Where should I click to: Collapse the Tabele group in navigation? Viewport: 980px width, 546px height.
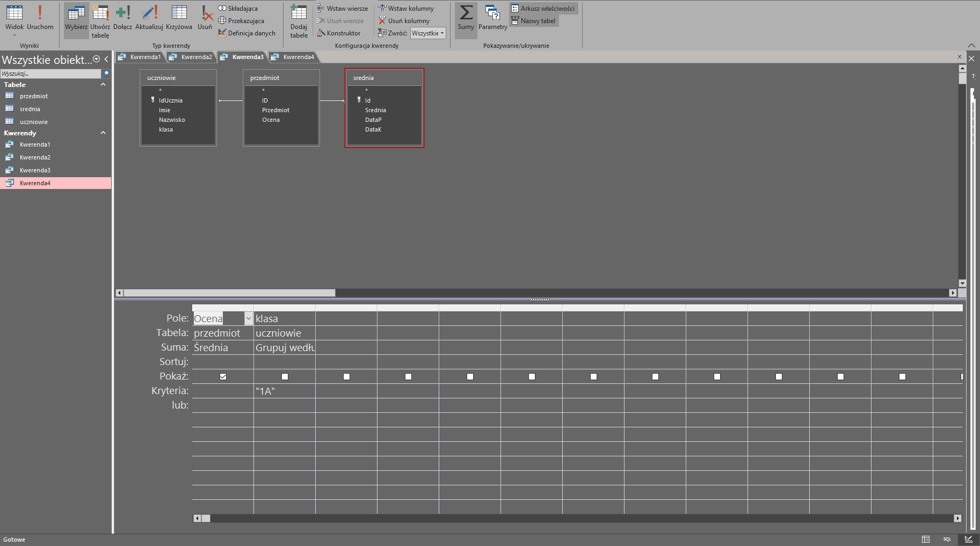coord(103,84)
